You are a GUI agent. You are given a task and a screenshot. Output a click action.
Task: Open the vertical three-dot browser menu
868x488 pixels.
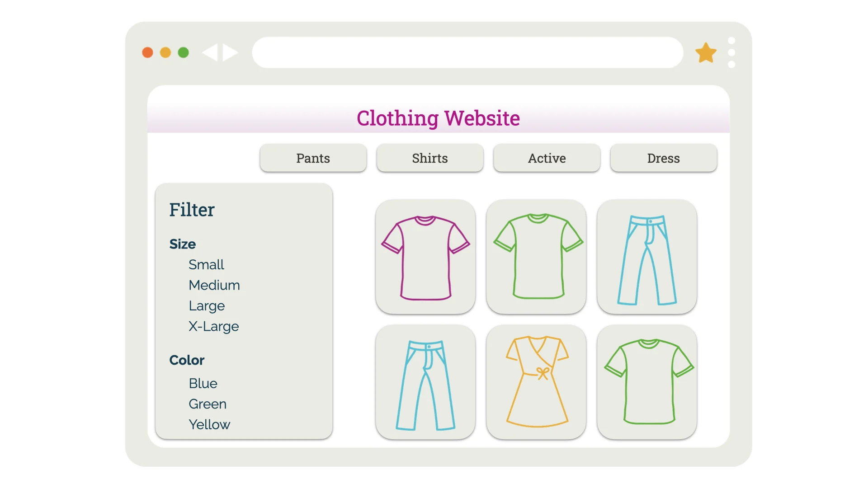click(731, 52)
